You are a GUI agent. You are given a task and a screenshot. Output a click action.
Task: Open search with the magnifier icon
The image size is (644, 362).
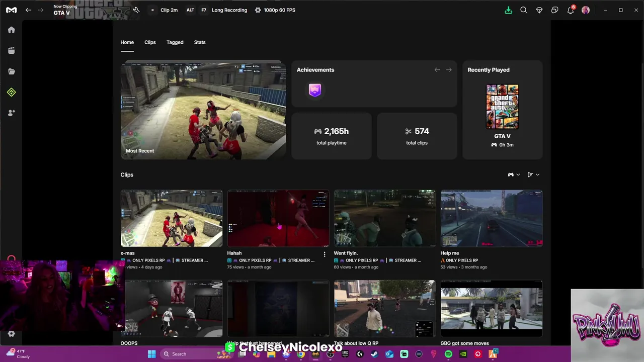tap(524, 10)
